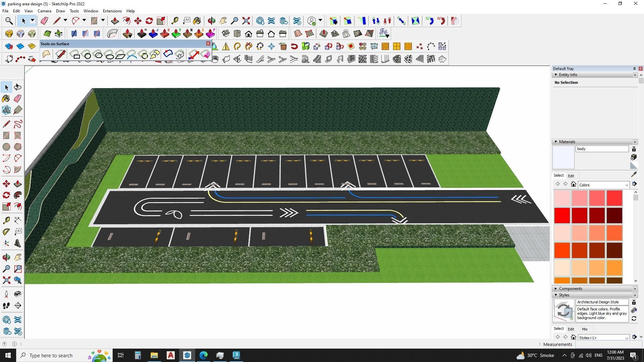Select the 3D Text tool

click(18, 244)
